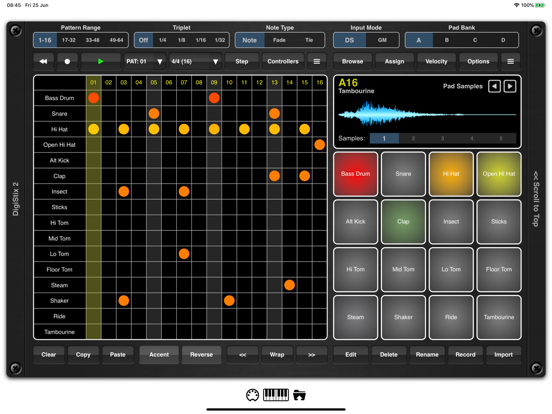Open the Velocity tab

436,61
